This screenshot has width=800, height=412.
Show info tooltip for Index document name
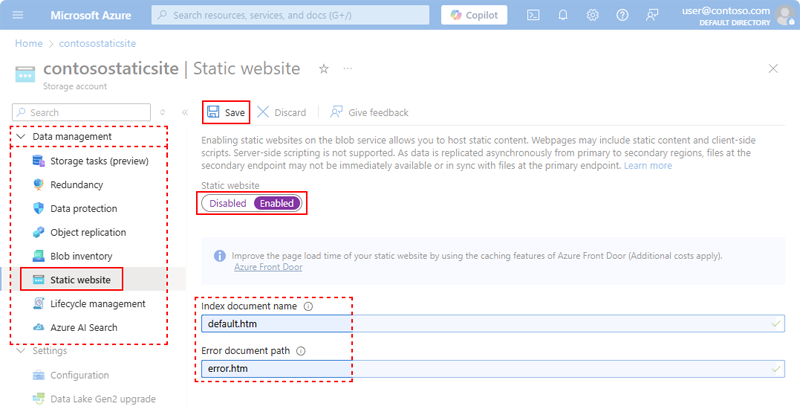[x=308, y=306]
